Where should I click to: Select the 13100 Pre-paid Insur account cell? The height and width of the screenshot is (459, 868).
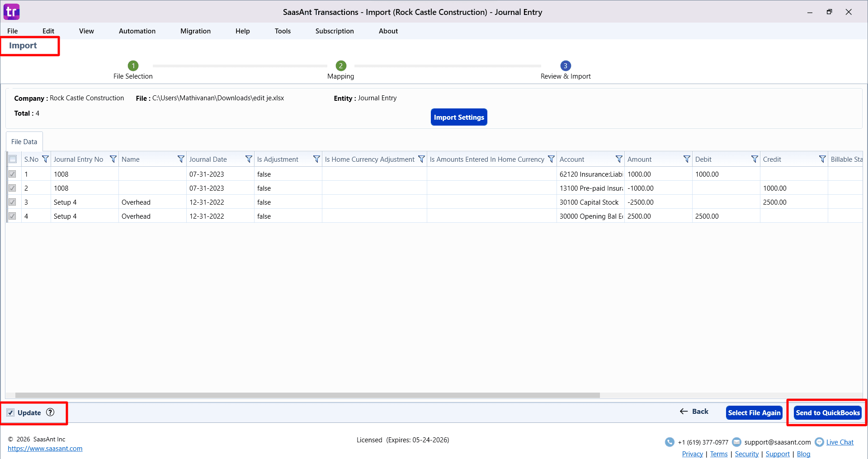coord(590,188)
